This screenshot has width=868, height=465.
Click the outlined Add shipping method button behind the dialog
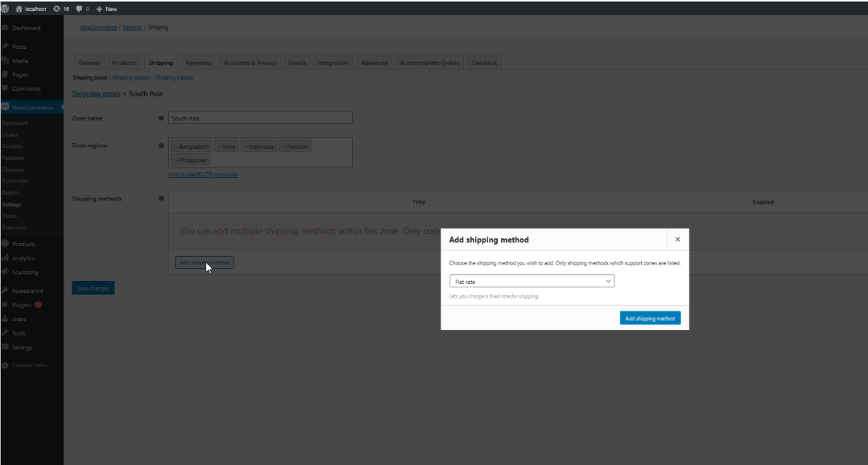[x=204, y=262]
